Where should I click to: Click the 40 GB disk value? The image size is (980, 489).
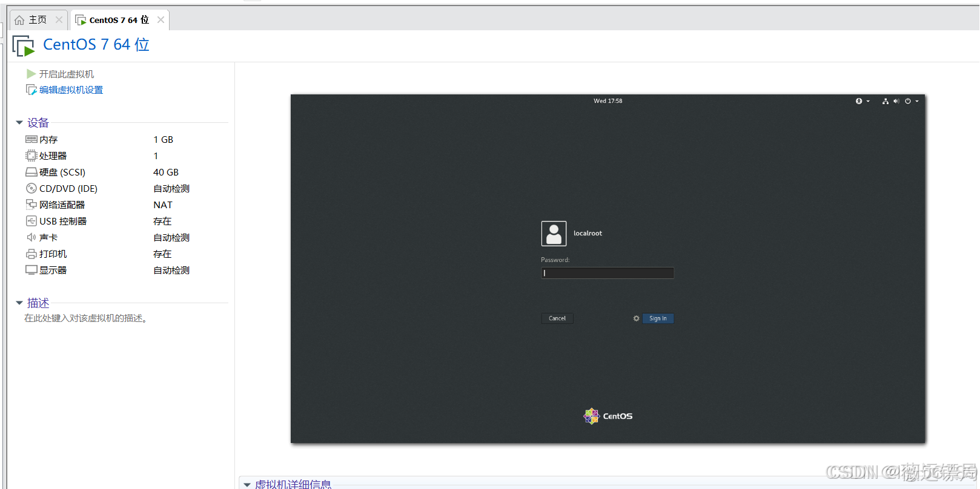(x=166, y=172)
